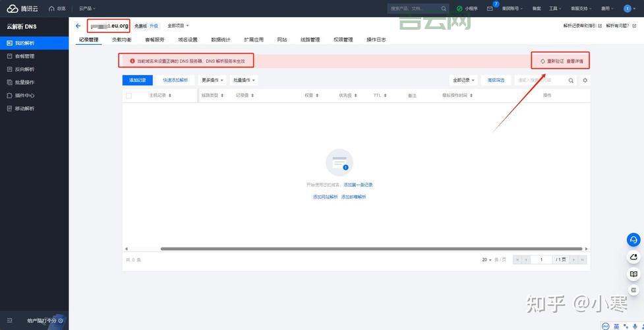Click the mail message icon with badge
The image size is (644, 330).
[490, 9]
